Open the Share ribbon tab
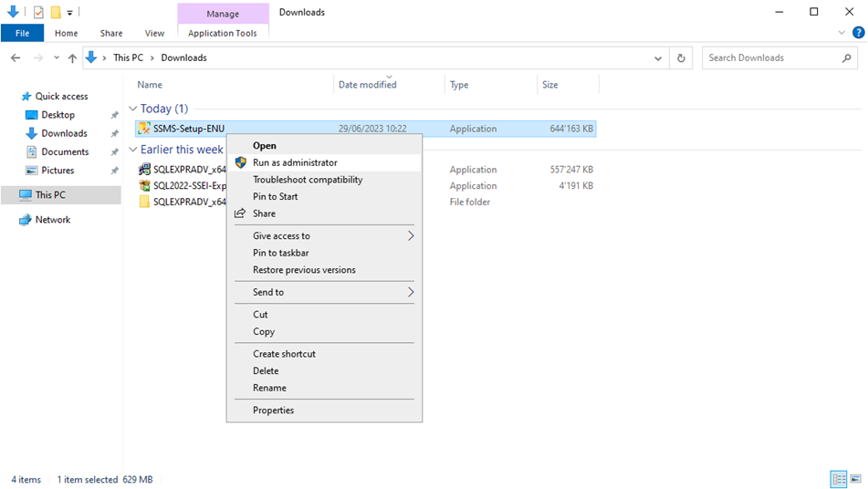 pos(111,33)
